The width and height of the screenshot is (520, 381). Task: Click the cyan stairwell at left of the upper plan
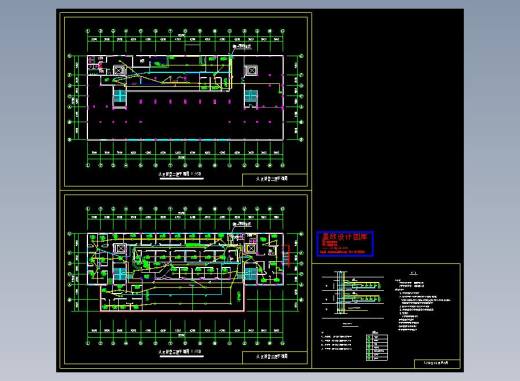point(119,96)
